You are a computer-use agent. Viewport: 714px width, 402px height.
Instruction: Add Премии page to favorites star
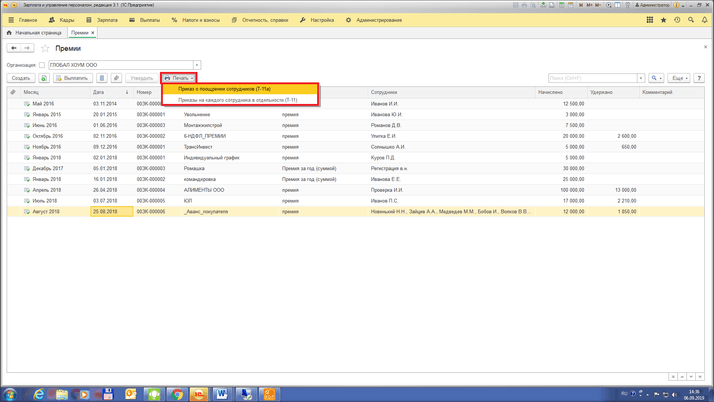45,48
